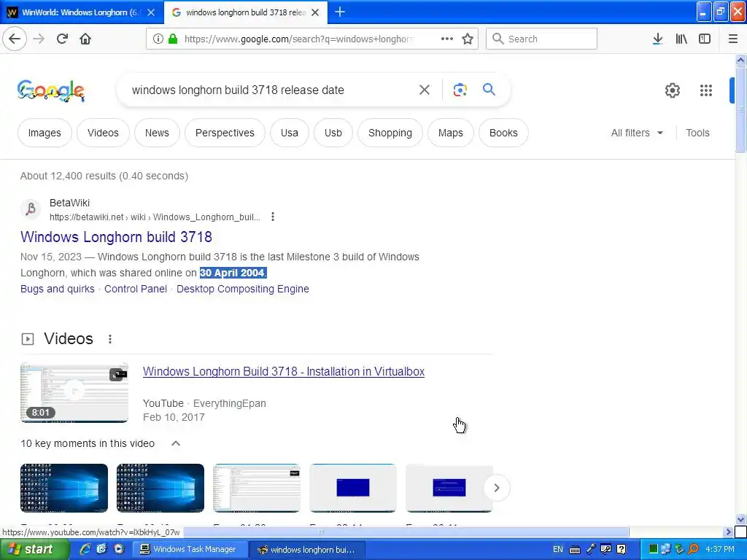Open the Downloads arrow icon
The image size is (747, 560).
657,39
